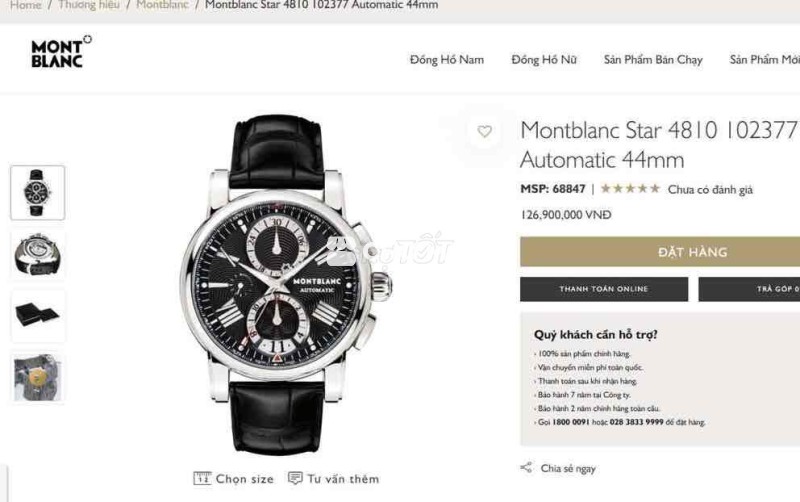Select the caseback view thumbnail
800x502 pixels.
pos(38,255)
